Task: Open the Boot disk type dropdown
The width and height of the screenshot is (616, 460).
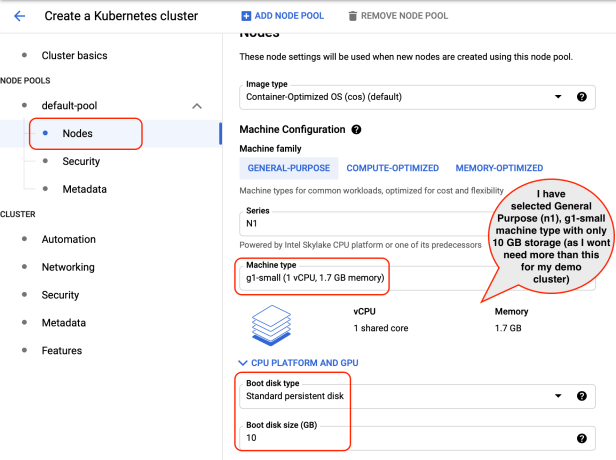Action: [400, 396]
